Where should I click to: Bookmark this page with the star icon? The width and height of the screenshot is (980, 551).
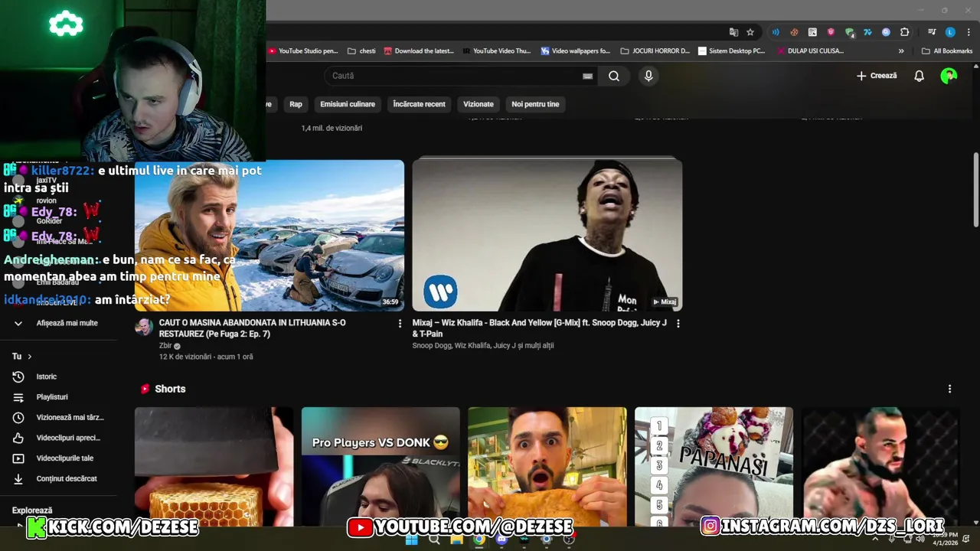pyautogui.click(x=750, y=32)
